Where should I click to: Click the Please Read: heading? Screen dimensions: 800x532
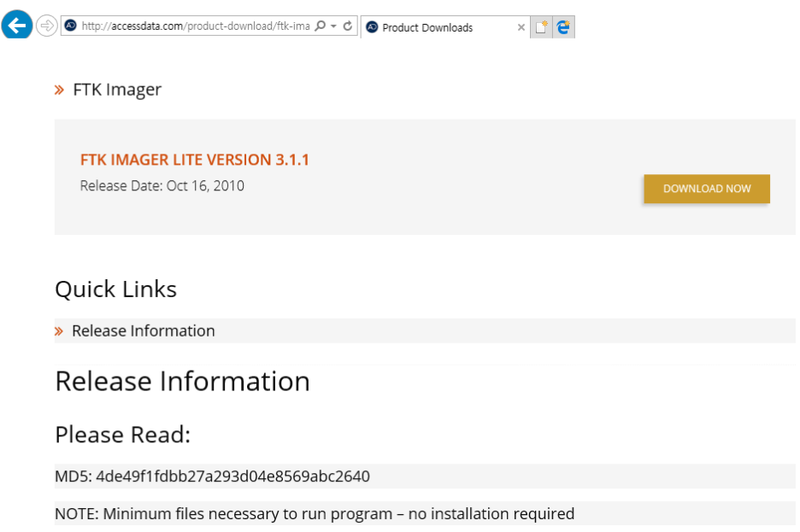click(122, 435)
